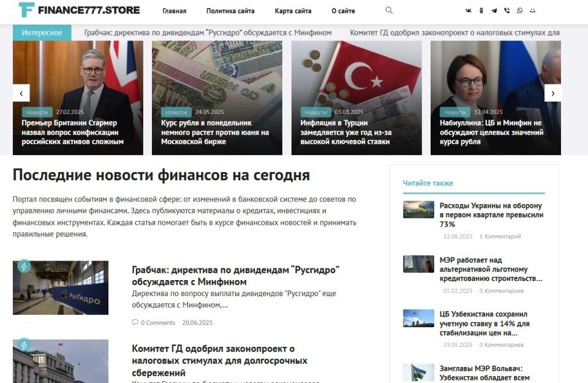The image size is (588, 383).
Task: Open the last social icon after WhatsApp
Action: click(532, 11)
